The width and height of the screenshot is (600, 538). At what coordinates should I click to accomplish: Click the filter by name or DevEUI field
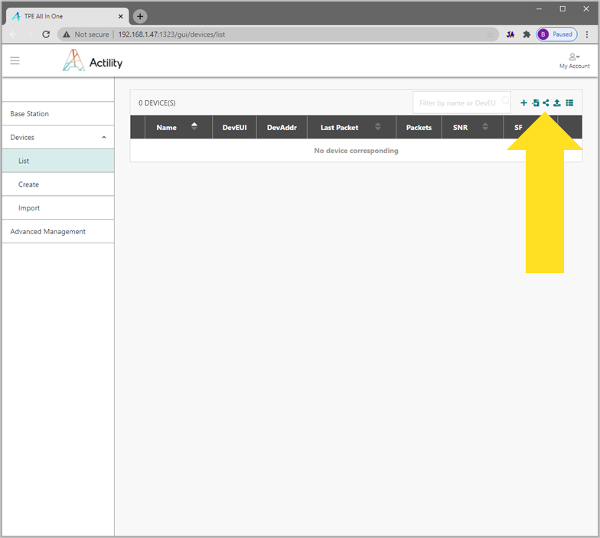tap(460, 103)
